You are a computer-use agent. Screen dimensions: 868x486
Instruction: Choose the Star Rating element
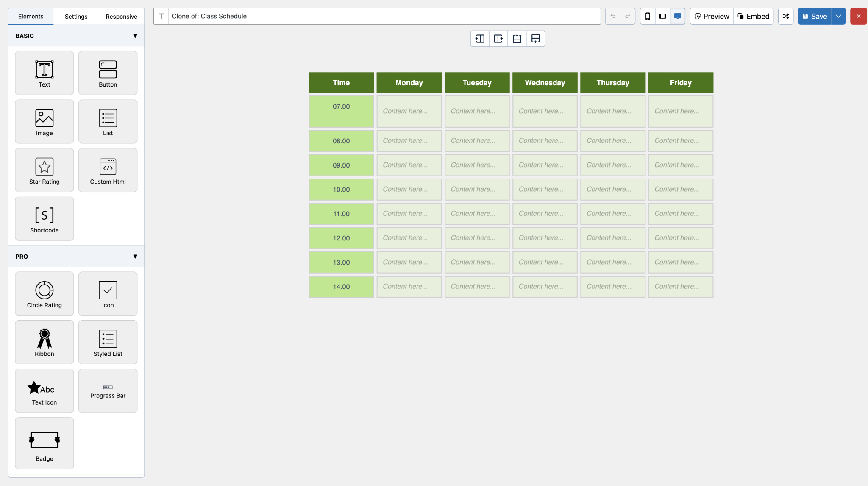pos(44,170)
